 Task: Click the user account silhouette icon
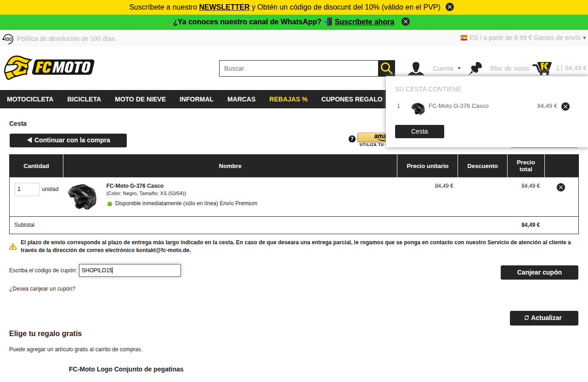416,68
